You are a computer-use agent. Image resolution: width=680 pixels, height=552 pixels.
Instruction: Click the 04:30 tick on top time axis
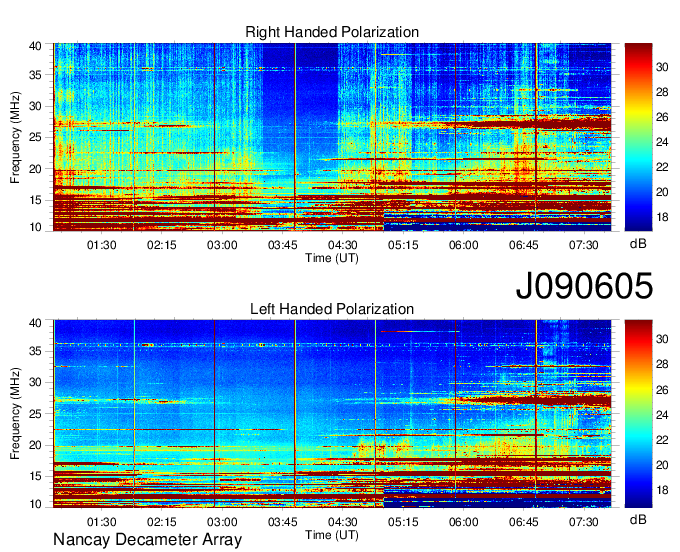343,245
